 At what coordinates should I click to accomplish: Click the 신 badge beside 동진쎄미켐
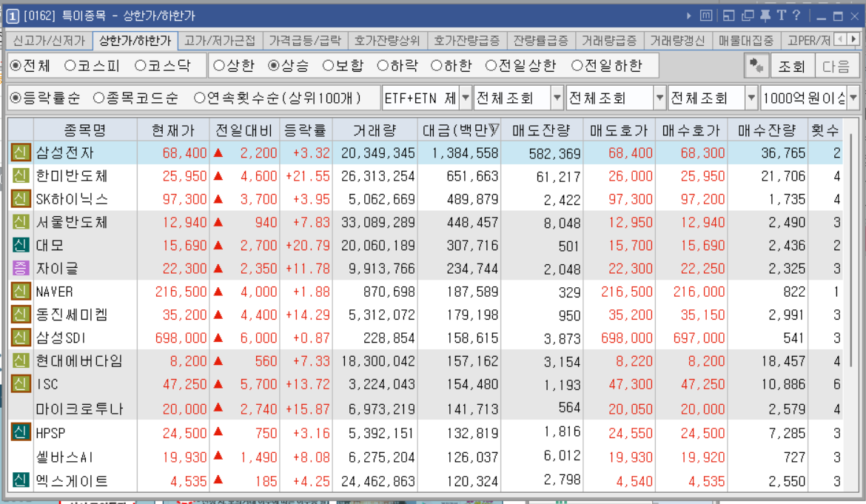coord(21,315)
